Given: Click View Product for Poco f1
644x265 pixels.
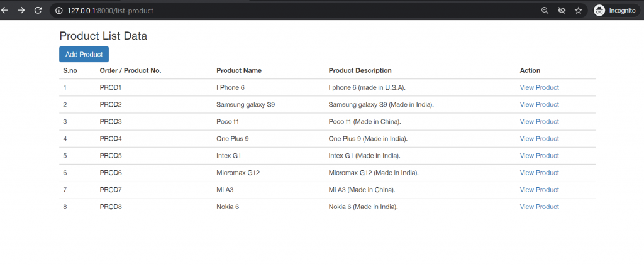Looking at the screenshot, I should [x=539, y=121].
